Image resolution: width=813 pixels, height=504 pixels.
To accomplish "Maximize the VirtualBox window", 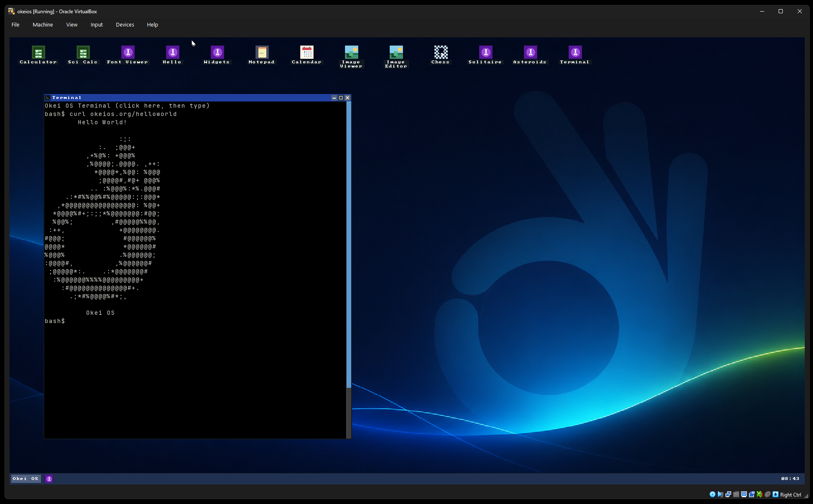I will coord(781,11).
